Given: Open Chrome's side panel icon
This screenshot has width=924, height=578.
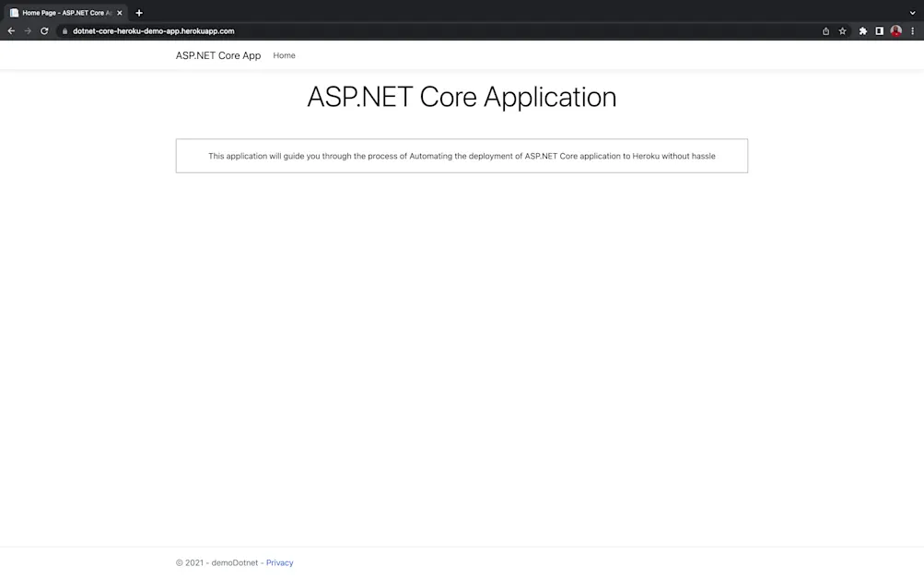Looking at the screenshot, I should [879, 30].
